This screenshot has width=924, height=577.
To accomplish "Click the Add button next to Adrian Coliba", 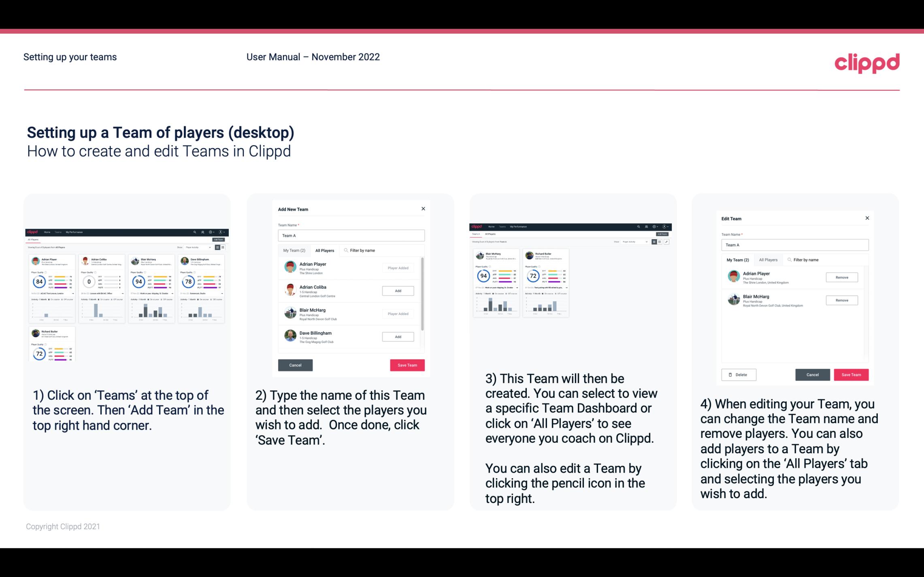I will click(x=397, y=291).
